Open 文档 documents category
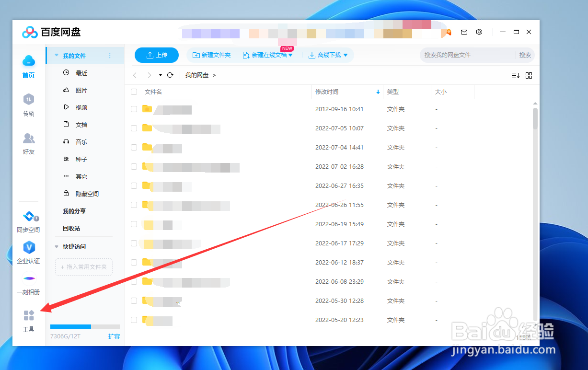The width and height of the screenshot is (588, 370). point(81,125)
